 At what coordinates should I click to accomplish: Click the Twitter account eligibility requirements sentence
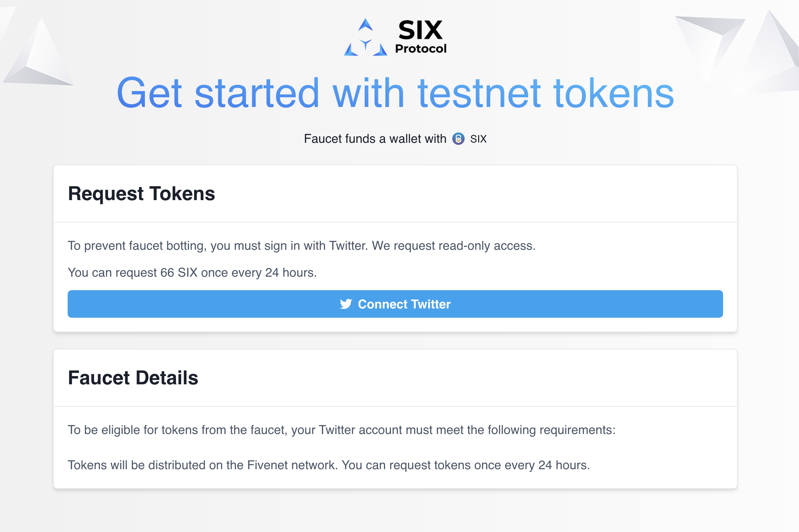point(341,430)
